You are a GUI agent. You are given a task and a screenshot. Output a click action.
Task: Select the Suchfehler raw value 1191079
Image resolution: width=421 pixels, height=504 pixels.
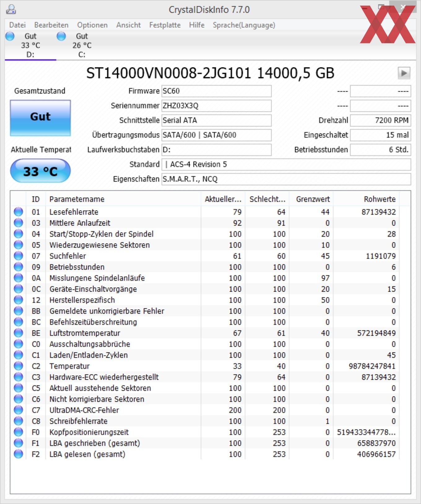381,256
